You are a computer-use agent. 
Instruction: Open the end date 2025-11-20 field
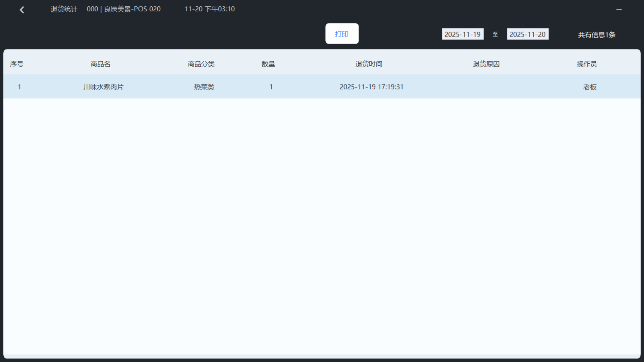point(527,34)
